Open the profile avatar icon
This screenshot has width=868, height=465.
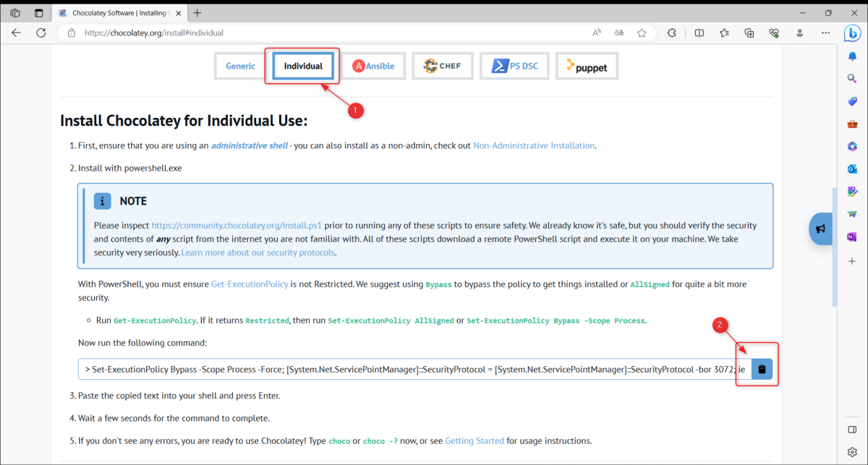pyautogui.click(x=799, y=33)
